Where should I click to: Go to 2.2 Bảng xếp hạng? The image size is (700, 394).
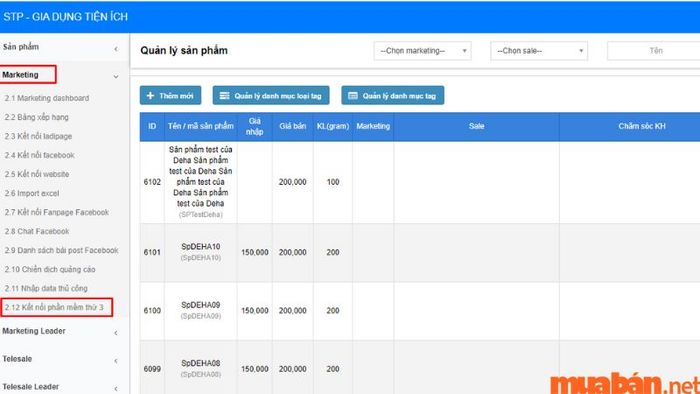(37, 117)
